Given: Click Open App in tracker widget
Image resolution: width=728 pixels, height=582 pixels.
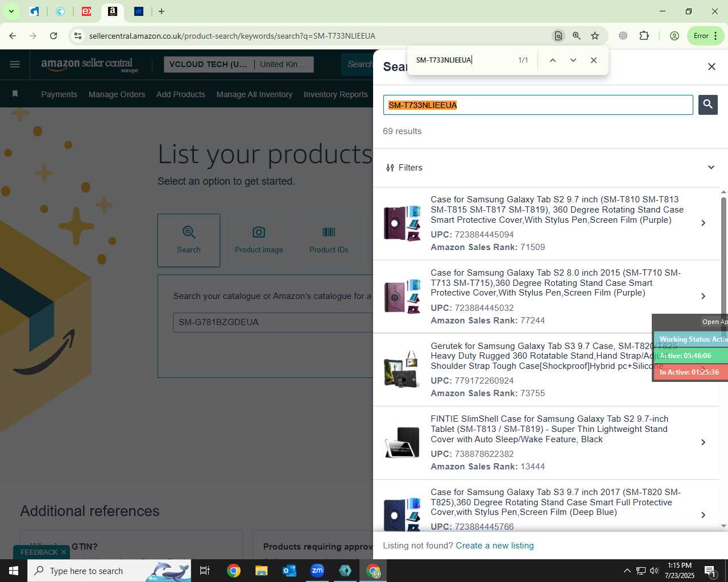Looking at the screenshot, I should [x=714, y=322].
